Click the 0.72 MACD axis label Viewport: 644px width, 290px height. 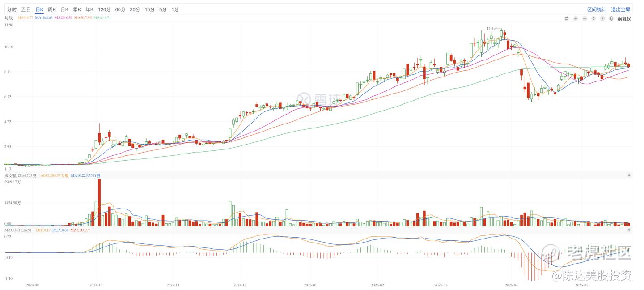(x=8, y=236)
